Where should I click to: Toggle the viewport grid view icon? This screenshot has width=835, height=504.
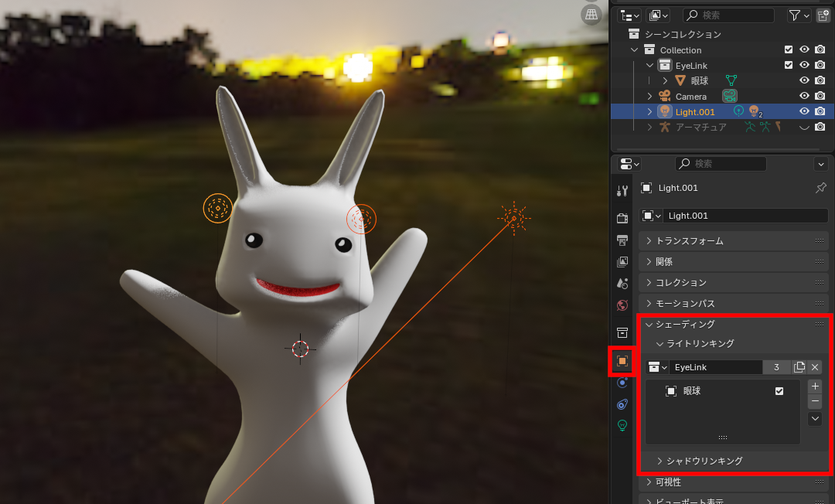[591, 15]
